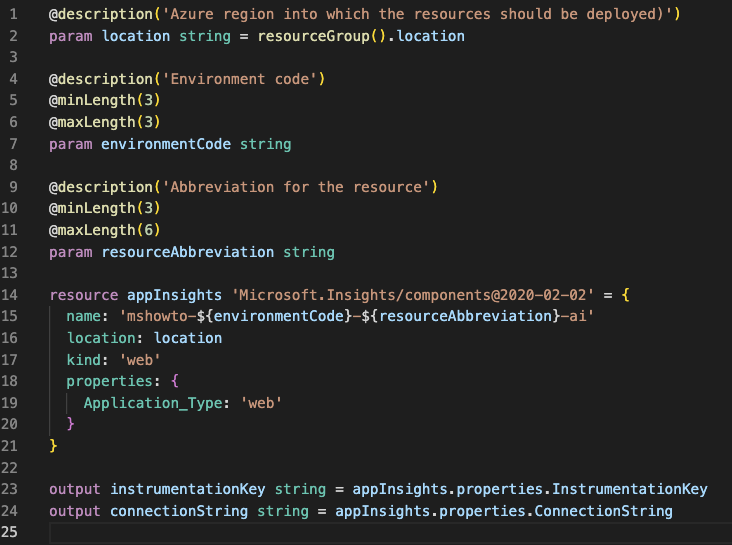Click the 'Environment code' description string

239,79
